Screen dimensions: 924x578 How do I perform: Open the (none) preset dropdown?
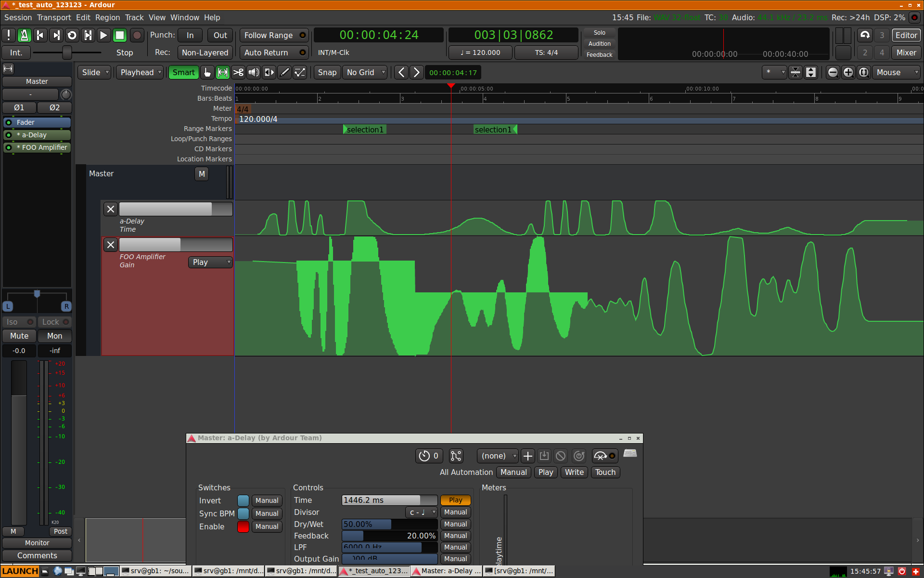pyautogui.click(x=498, y=456)
